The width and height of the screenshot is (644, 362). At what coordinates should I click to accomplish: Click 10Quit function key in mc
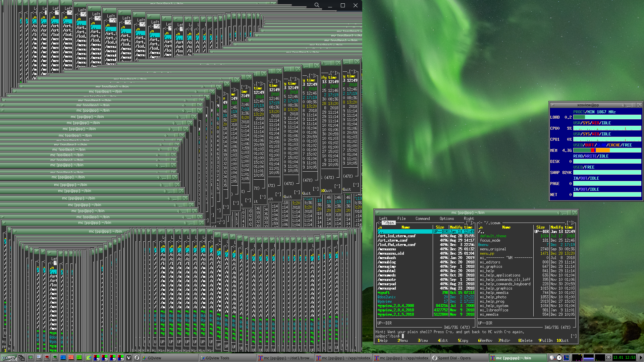pyautogui.click(x=562, y=341)
